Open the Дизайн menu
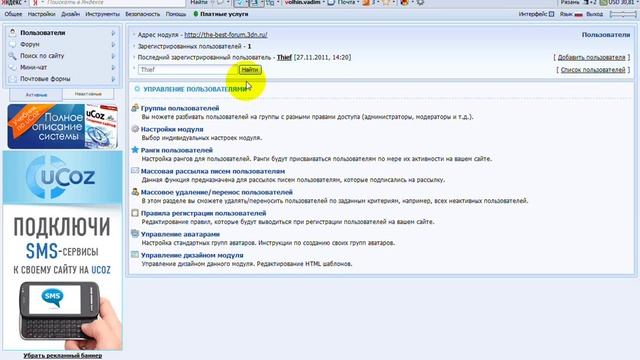Screen dimensions: 640x360 coord(70,14)
